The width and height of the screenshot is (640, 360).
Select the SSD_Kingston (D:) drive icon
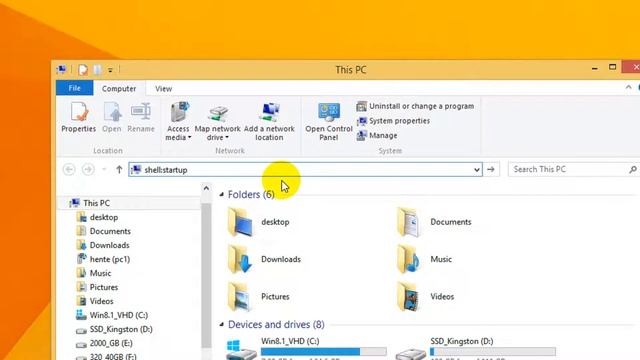(x=410, y=353)
